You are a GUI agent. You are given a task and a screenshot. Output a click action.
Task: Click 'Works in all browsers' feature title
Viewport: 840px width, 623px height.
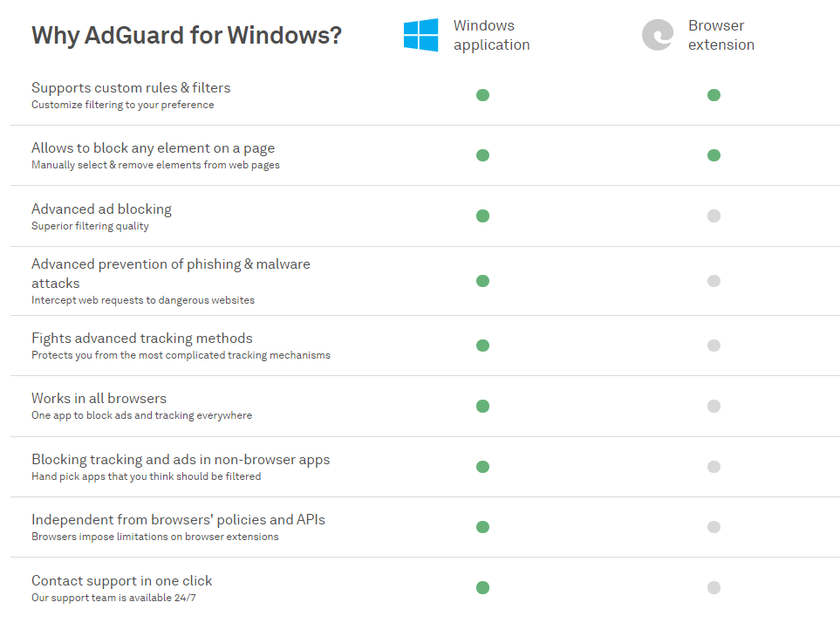click(x=99, y=399)
